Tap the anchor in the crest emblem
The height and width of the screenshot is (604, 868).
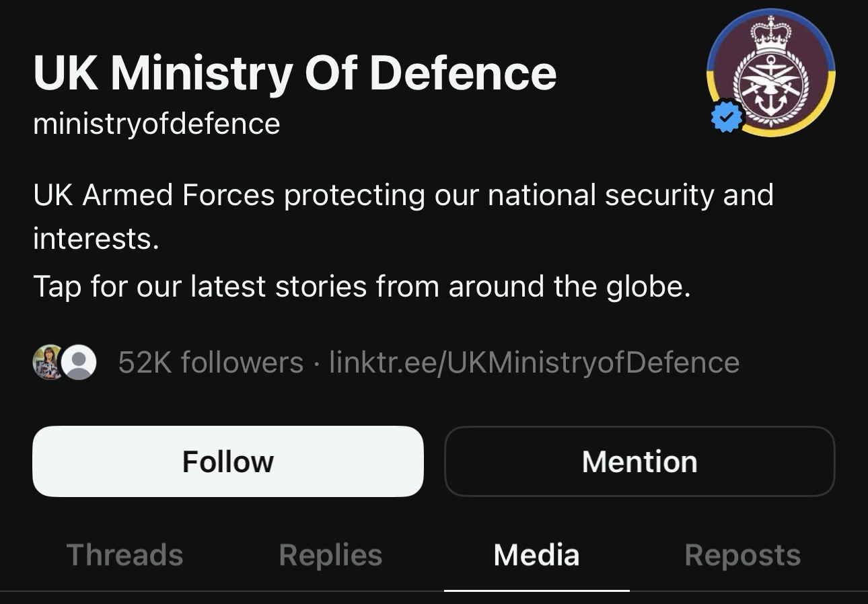[x=770, y=102]
